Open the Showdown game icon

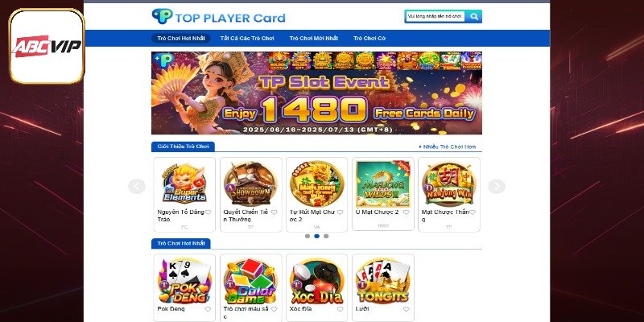[x=250, y=184]
